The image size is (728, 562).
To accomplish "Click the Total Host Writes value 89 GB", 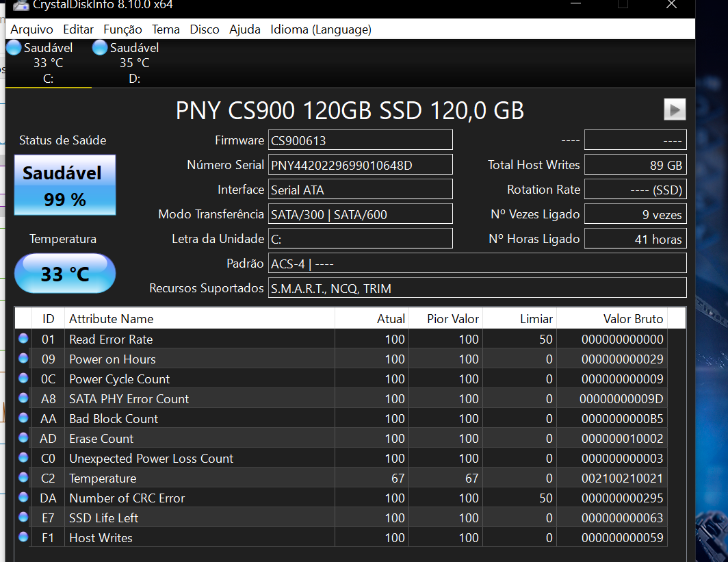I will click(635, 165).
